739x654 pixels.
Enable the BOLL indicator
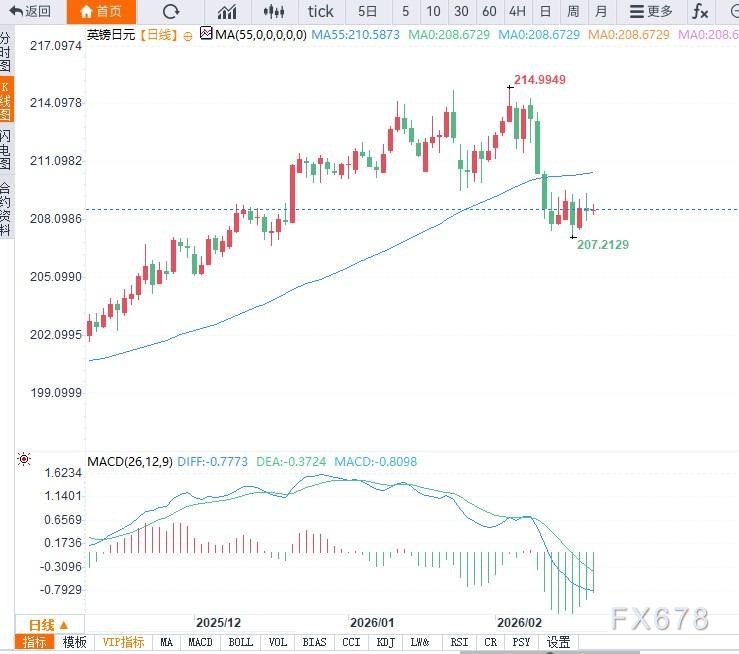pyautogui.click(x=240, y=642)
